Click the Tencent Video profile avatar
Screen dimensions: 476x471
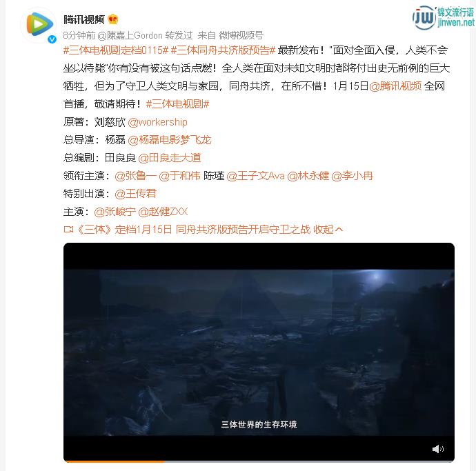pyautogui.click(x=39, y=25)
